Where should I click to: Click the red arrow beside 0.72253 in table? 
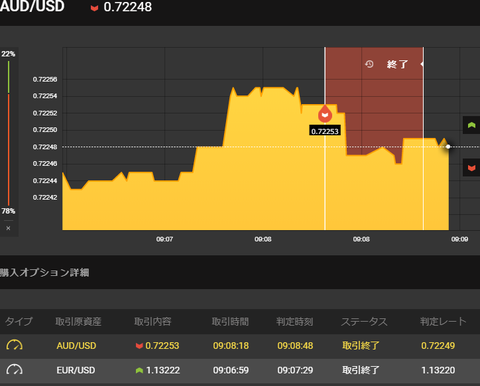click(x=139, y=346)
